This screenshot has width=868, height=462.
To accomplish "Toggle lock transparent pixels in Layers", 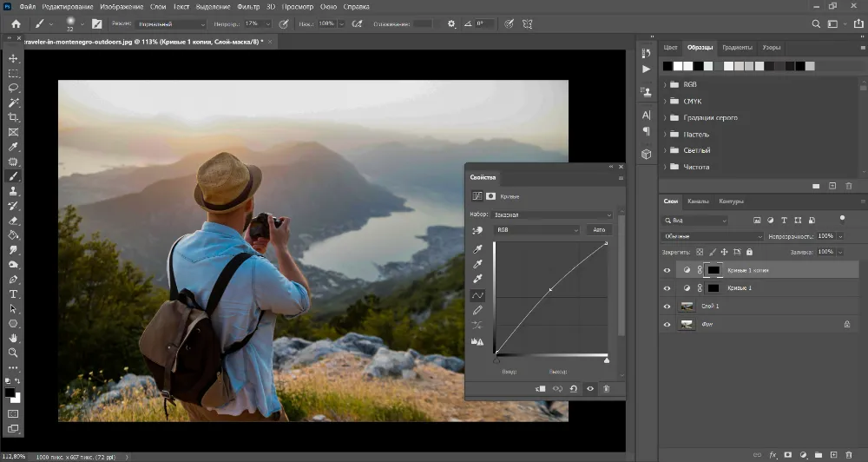I will click(x=700, y=252).
